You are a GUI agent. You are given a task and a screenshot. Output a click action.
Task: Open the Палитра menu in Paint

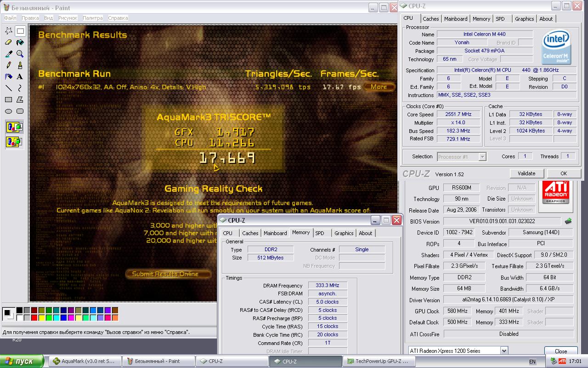93,18
